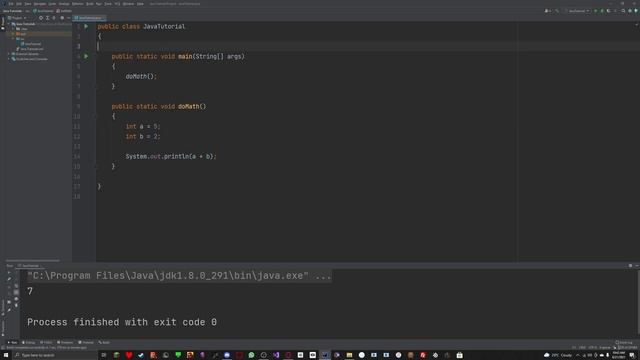Expand the out folder
The width and height of the screenshot is (640, 360).
tap(14, 34)
